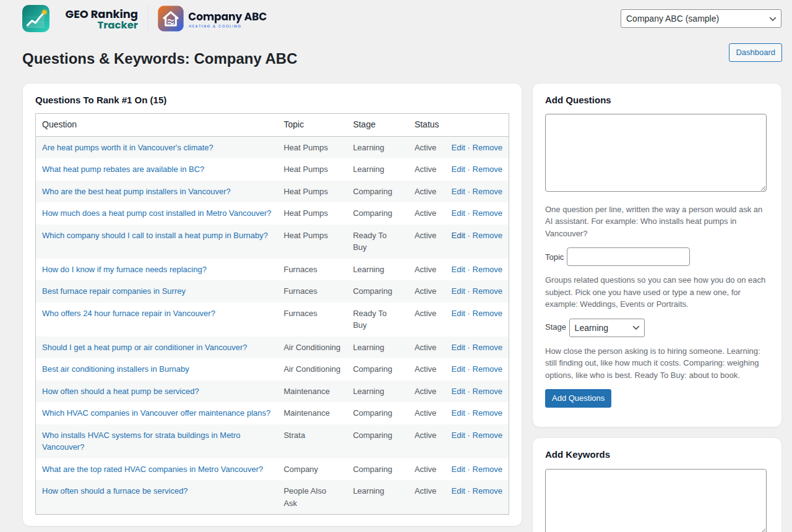The width and height of the screenshot is (792, 532).
Task: Open the top rated HVAC companies question
Action: (152, 470)
